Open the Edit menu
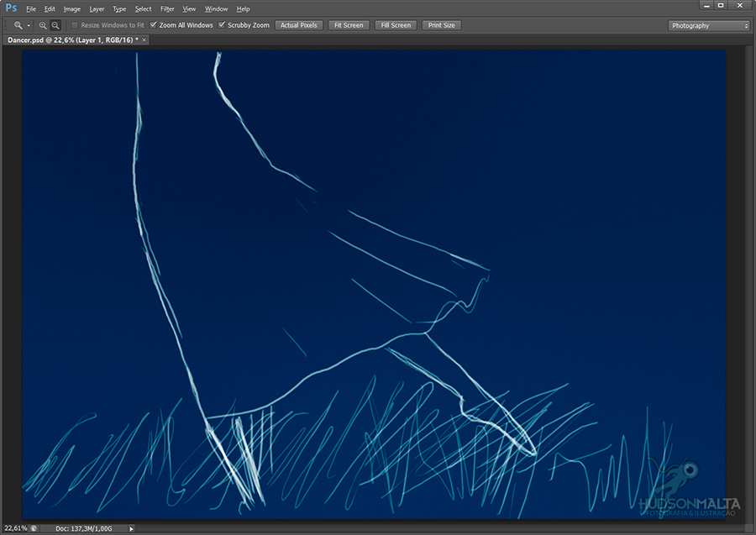Viewport: 756px width, 535px height. point(50,8)
